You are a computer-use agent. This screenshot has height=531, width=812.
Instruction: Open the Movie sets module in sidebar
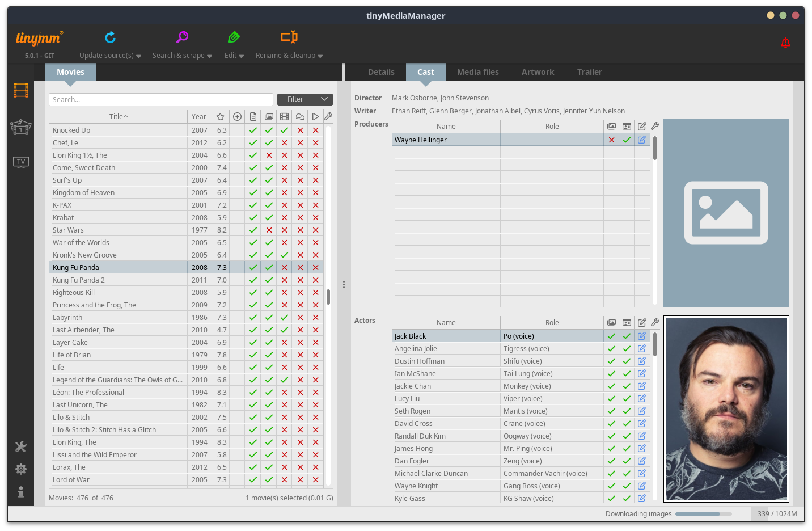click(21, 127)
